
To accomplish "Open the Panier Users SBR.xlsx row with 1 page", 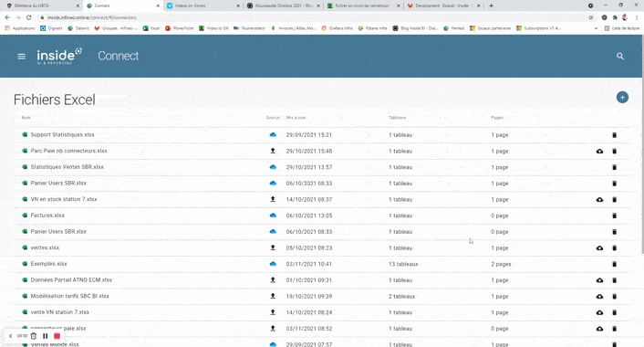I will tap(322, 184).
